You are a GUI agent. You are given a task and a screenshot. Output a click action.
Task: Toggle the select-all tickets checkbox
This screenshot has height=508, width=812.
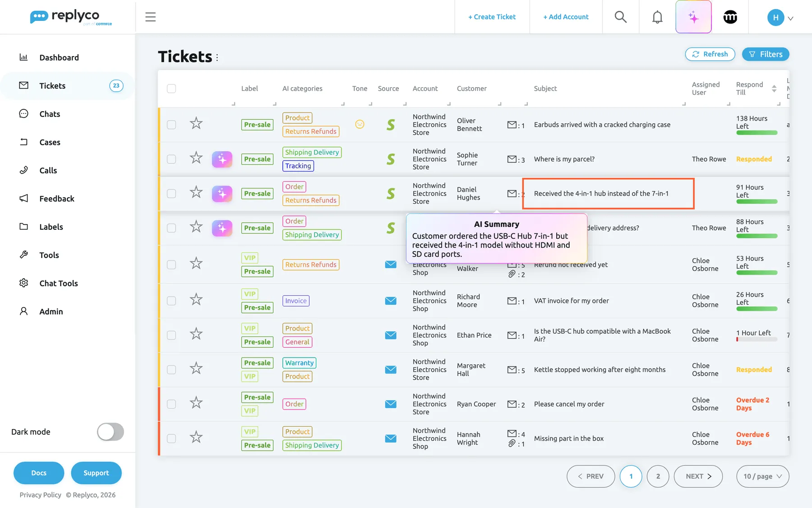pos(171,89)
